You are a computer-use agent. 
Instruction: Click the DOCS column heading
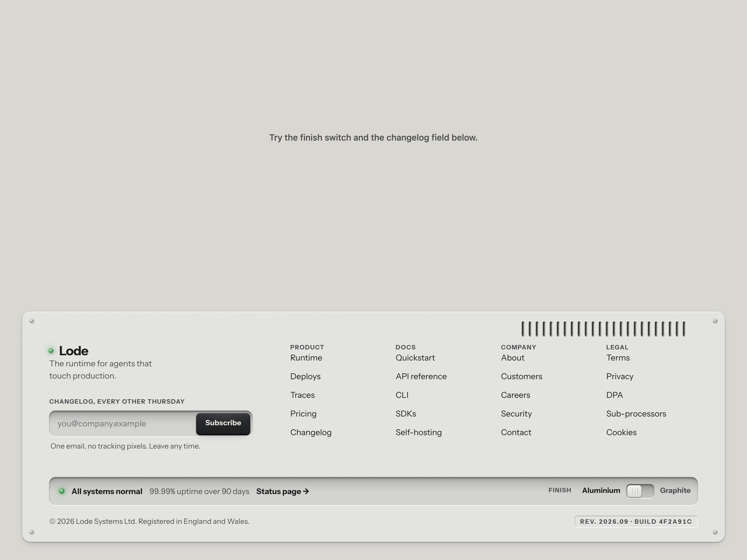(406, 347)
